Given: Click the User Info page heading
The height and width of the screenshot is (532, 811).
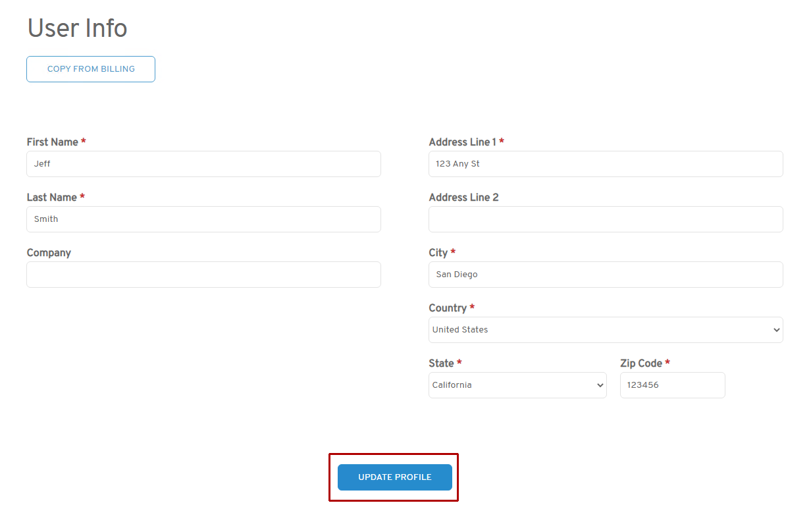Looking at the screenshot, I should [x=77, y=28].
